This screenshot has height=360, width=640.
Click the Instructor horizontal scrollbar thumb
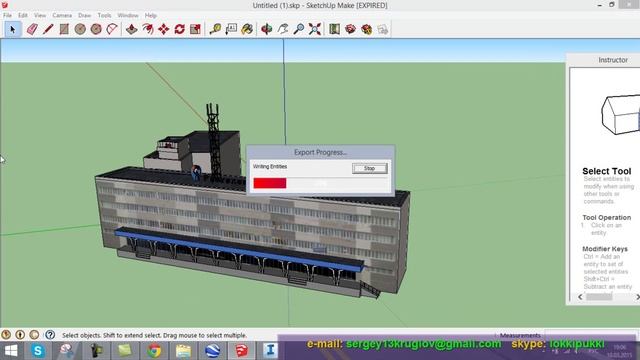(599, 297)
